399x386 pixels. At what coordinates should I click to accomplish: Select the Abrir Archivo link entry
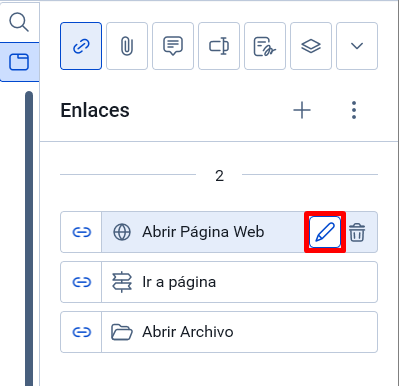239,332
